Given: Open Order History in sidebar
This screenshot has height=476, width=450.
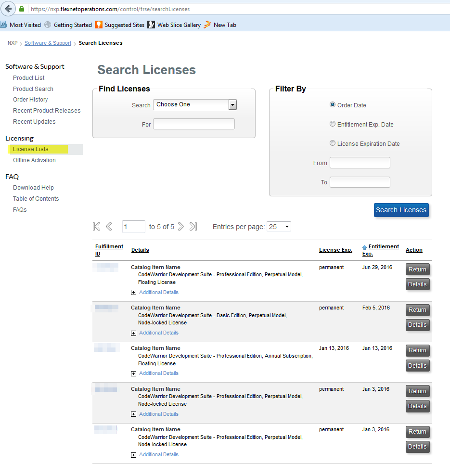Looking at the screenshot, I should coord(30,100).
